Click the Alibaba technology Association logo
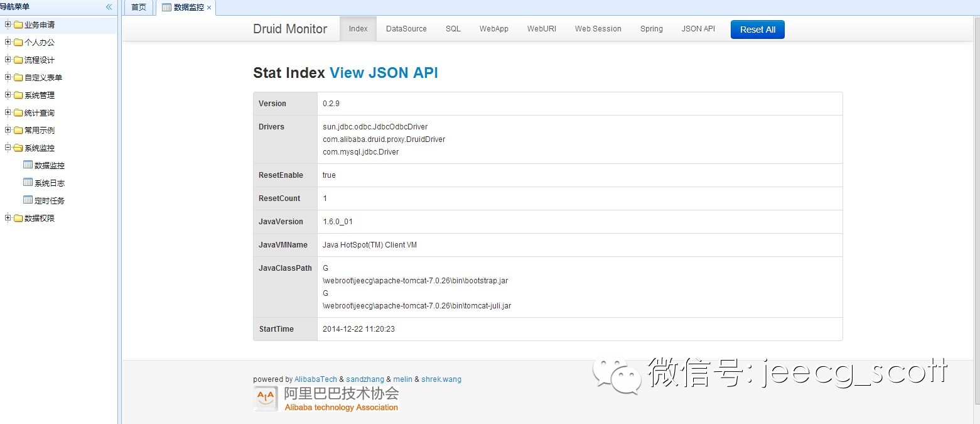The image size is (980, 424). tap(326, 399)
